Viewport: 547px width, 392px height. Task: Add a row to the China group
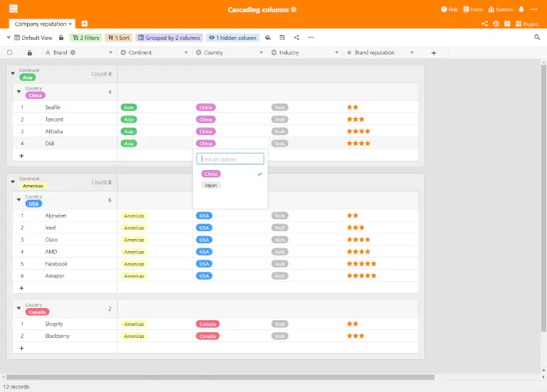pyautogui.click(x=21, y=156)
